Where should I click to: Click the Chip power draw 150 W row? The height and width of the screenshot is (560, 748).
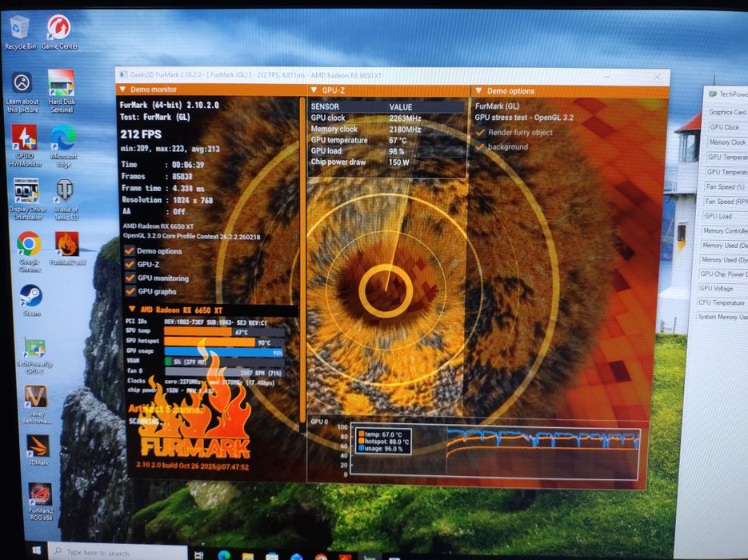(386, 162)
